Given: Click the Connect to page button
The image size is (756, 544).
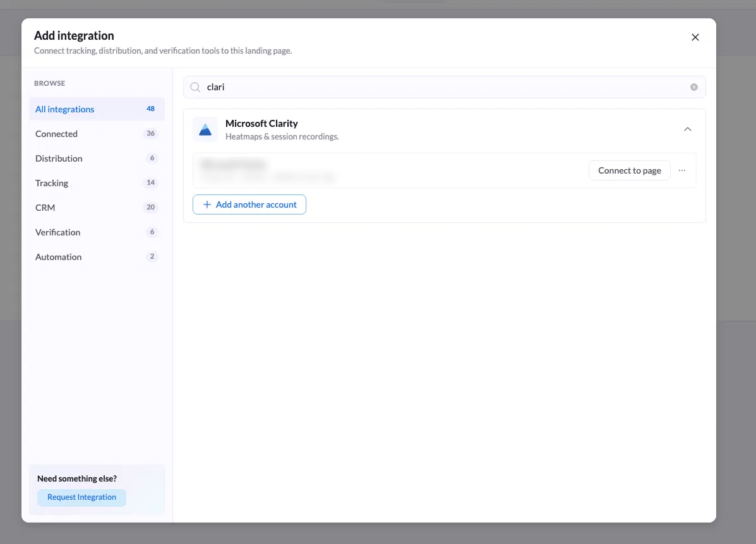Looking at the screenshot, I should click(x=629, y=170).
